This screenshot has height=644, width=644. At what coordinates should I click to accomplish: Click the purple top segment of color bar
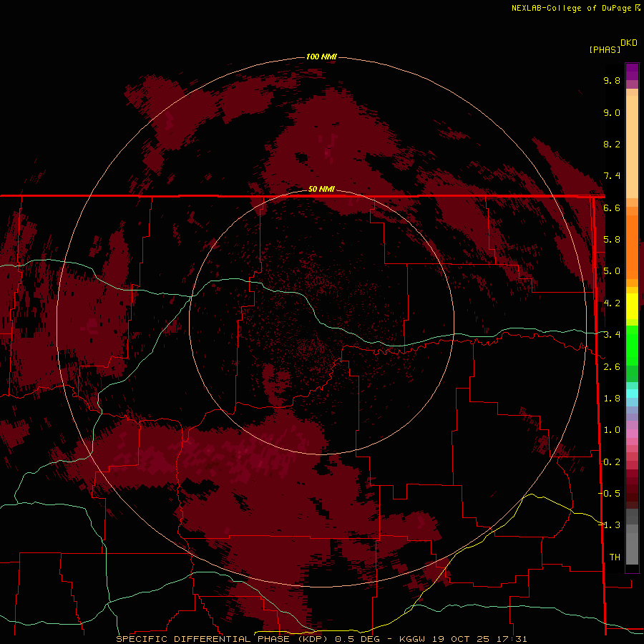pos(632,72)
